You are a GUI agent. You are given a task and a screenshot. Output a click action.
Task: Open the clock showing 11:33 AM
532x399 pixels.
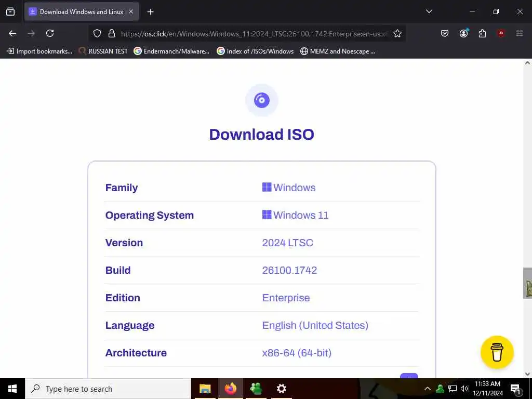click(488, 389)
